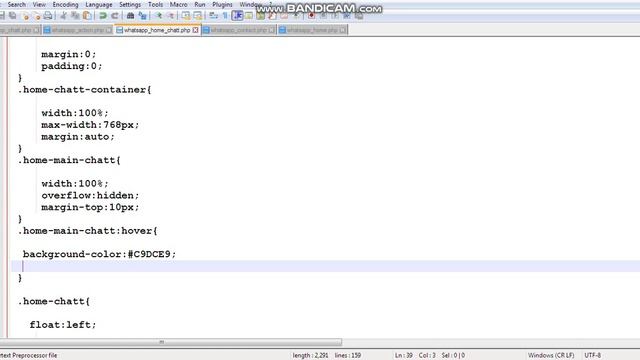Toggle Word Wrap toolbar icon
640x360 pixels.
[x=213, y=16]
